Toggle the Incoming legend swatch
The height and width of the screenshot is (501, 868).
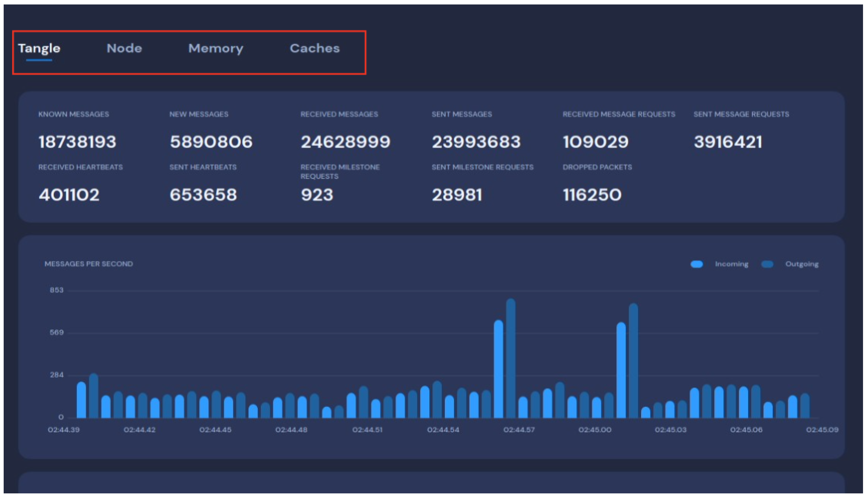point(696,264)
